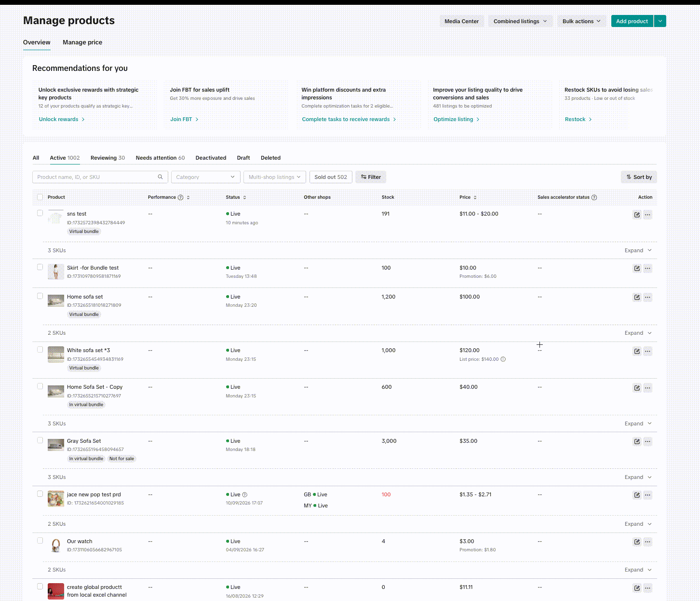
Task: Click edit icon for White sofa set *3
Action: [637, 351]
